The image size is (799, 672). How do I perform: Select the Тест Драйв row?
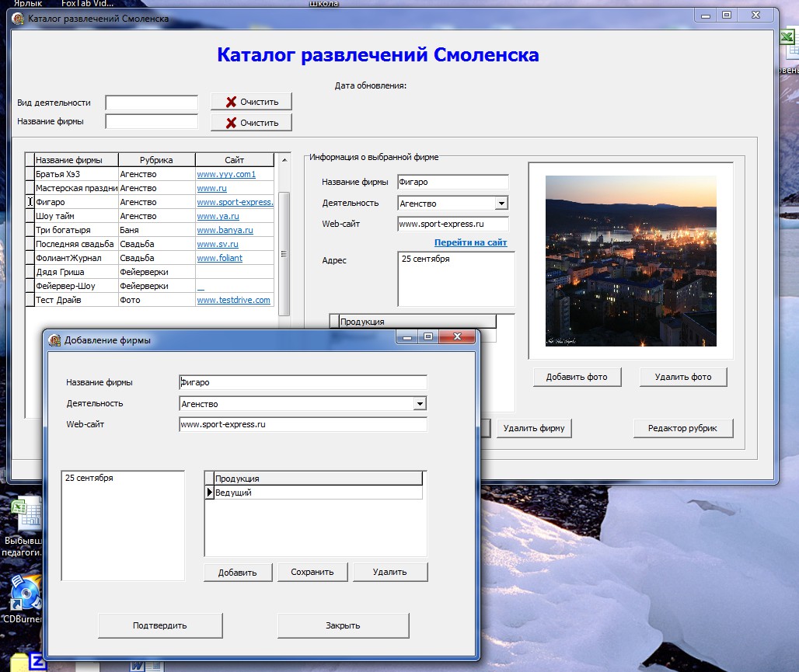(149, 300)
